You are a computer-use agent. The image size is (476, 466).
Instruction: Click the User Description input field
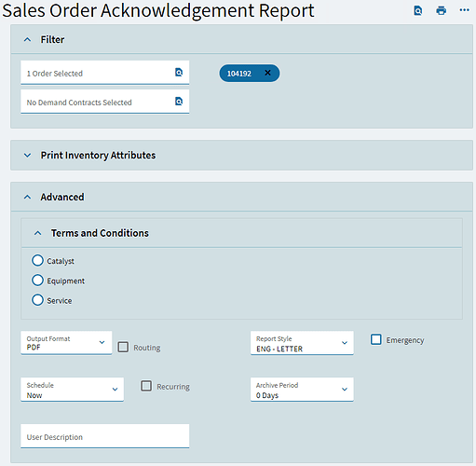click(105, 436)
